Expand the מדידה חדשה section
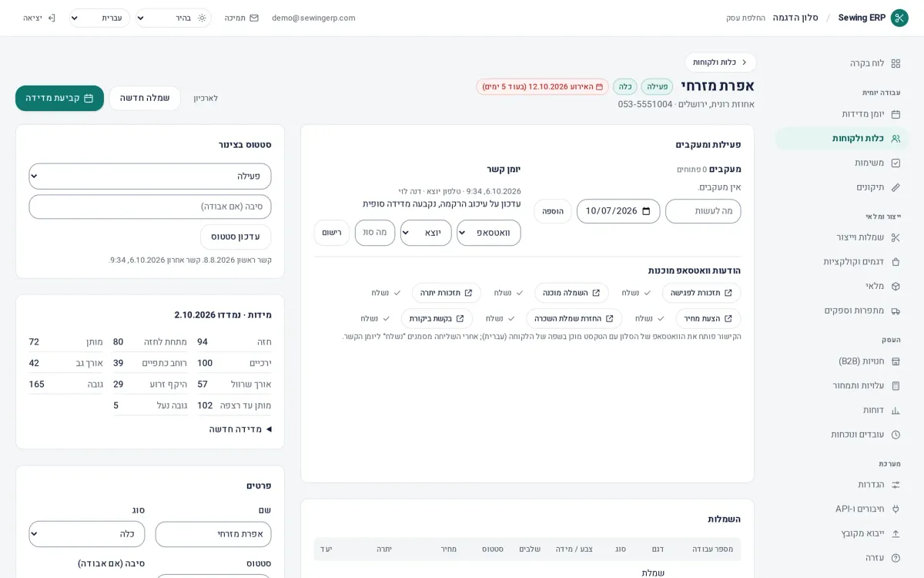924x578 pixels. pos(240,429)
